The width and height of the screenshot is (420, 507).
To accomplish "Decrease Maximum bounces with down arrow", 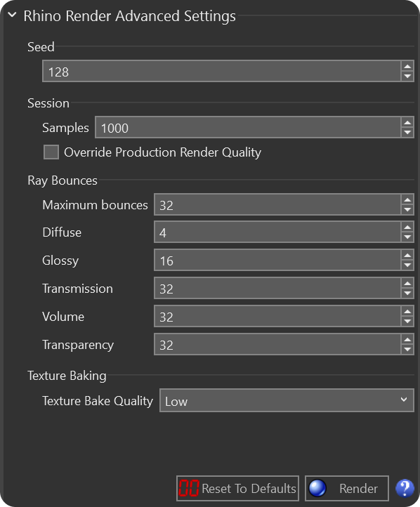I will (x=407, y=209).
